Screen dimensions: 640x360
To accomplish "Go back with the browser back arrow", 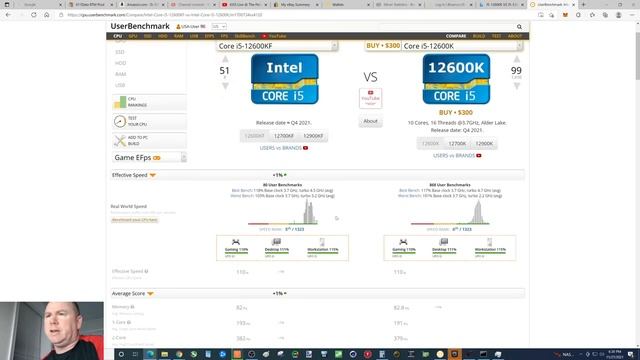I will tap(8, 15).
